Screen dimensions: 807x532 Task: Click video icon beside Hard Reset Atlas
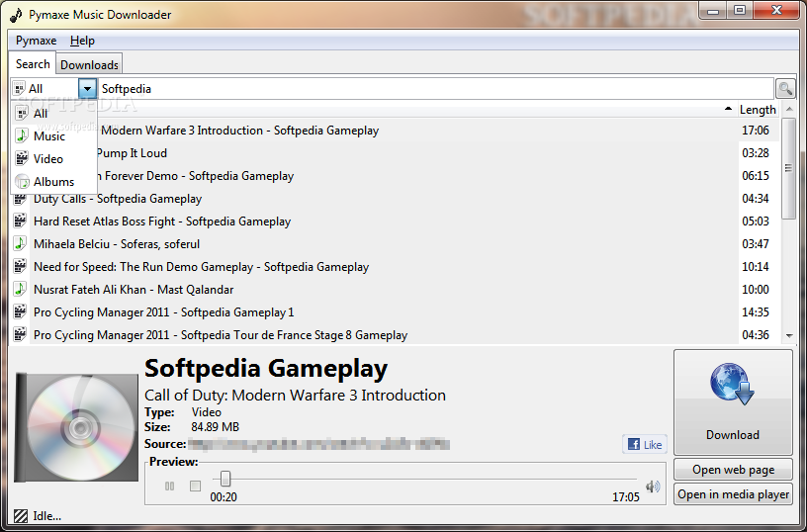pos(20,221)
